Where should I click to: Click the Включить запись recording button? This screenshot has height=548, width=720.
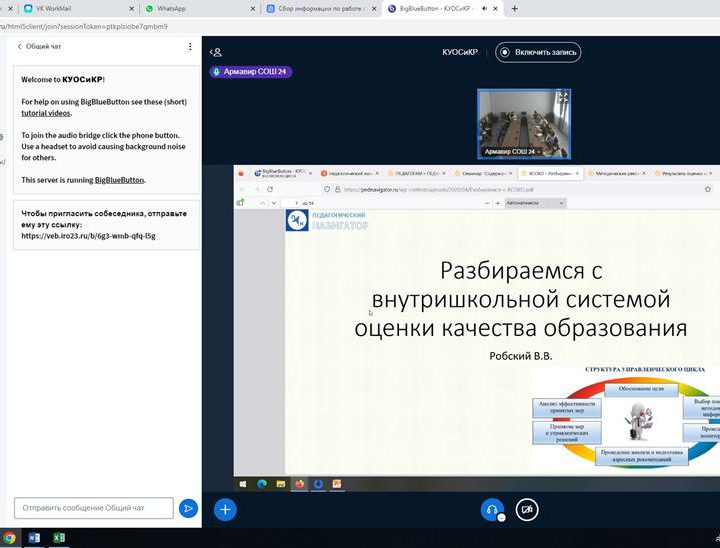pos(538,52)
